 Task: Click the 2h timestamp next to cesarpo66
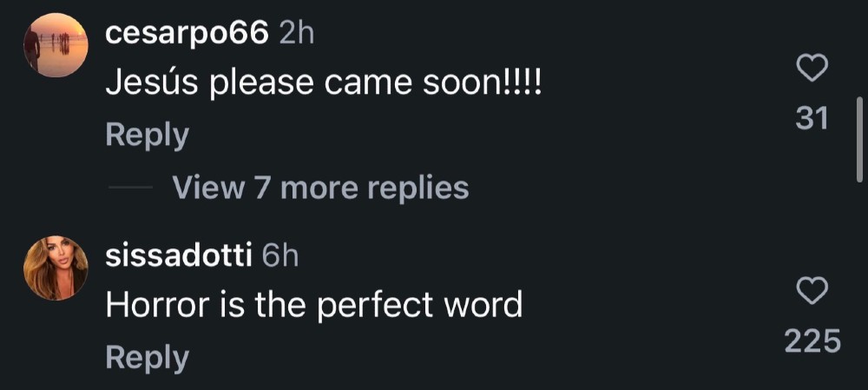pyautogui.click(x=297, y=35)
